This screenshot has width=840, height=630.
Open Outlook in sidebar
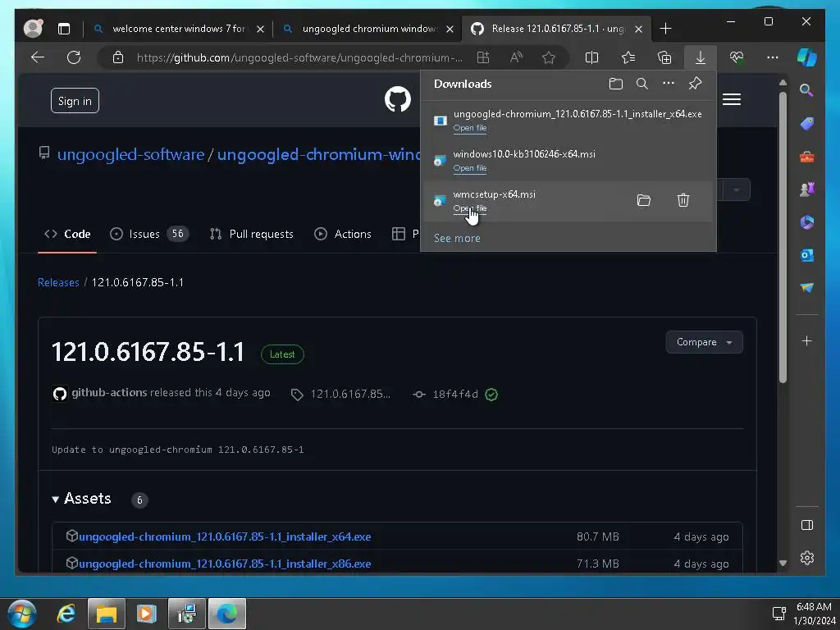807,255
